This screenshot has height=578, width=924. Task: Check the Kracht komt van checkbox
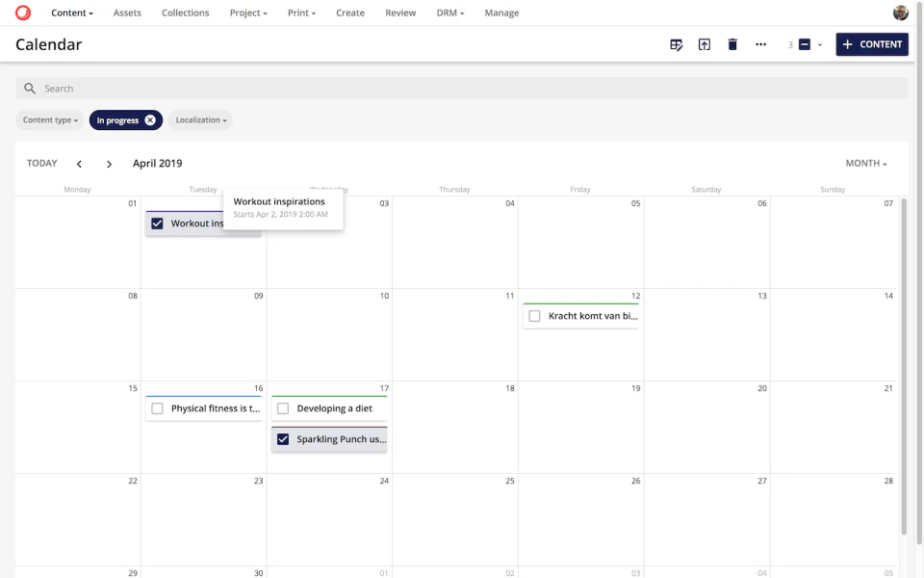tap(534, 315)
